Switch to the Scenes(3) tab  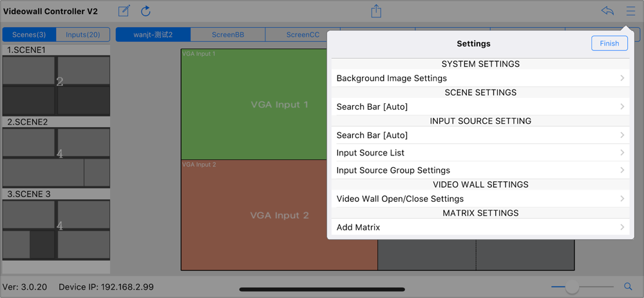[x=29, y=35]
